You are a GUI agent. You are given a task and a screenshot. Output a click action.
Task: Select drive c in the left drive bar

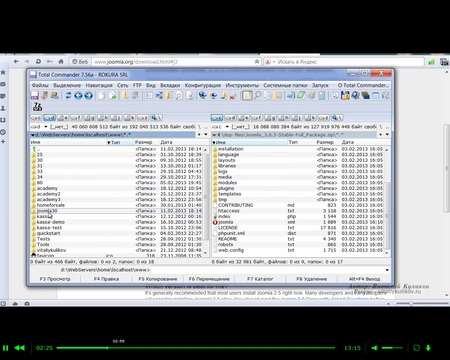[x=36, y=118]
